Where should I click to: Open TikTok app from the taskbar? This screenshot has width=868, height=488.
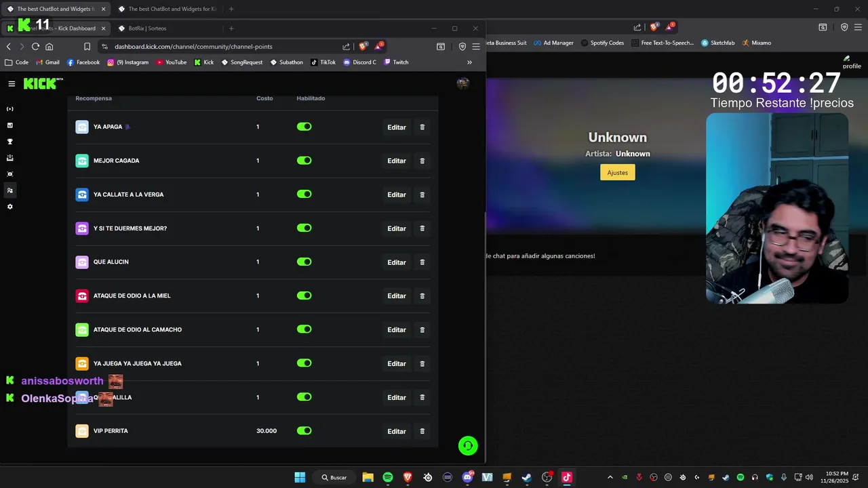(567, 477)
